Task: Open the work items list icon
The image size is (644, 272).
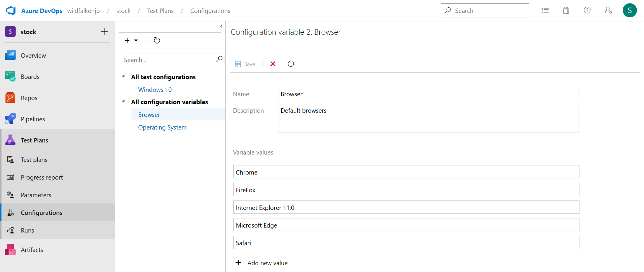Action: pyautogui.click(x=545, y=11)
